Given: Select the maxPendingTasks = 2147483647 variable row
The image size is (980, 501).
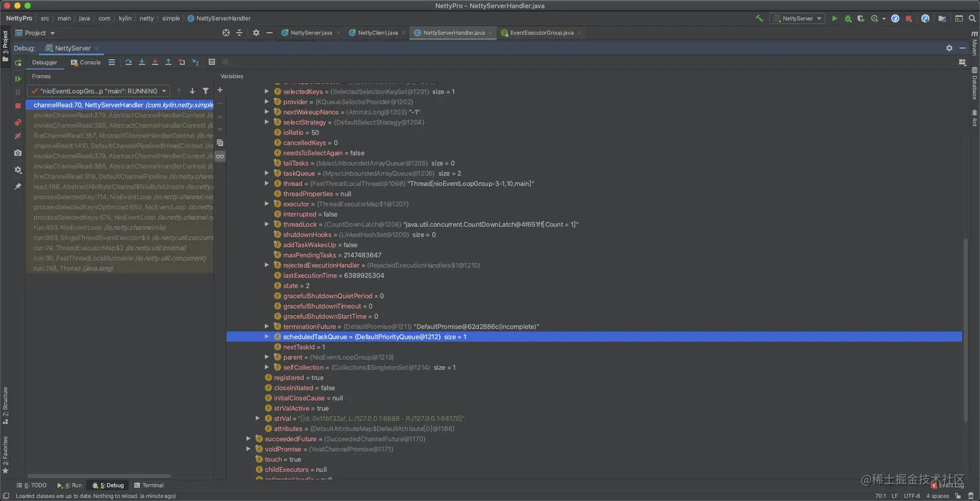Looking at the screenshot, I should [327, 255].
